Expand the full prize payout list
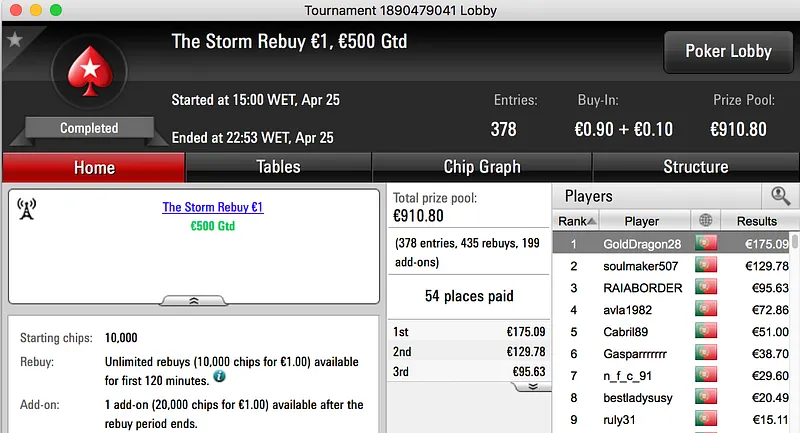Screen dimensions: 800x433 click(533, 386)
